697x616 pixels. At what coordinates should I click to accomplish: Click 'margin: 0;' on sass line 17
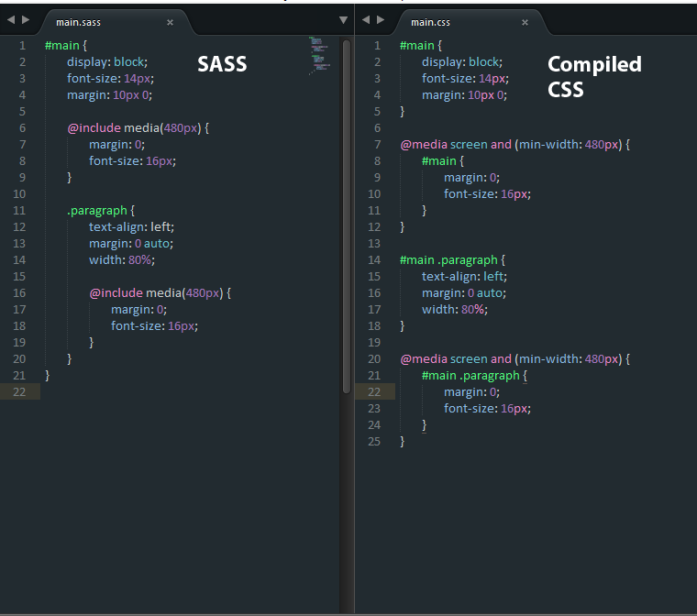click(x=138, y=309)
